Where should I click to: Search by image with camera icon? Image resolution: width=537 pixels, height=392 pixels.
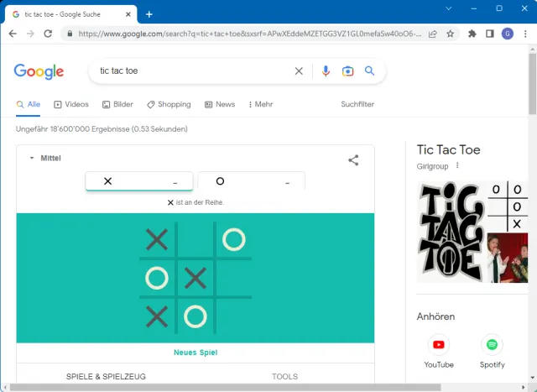click(x=347, y=71)
